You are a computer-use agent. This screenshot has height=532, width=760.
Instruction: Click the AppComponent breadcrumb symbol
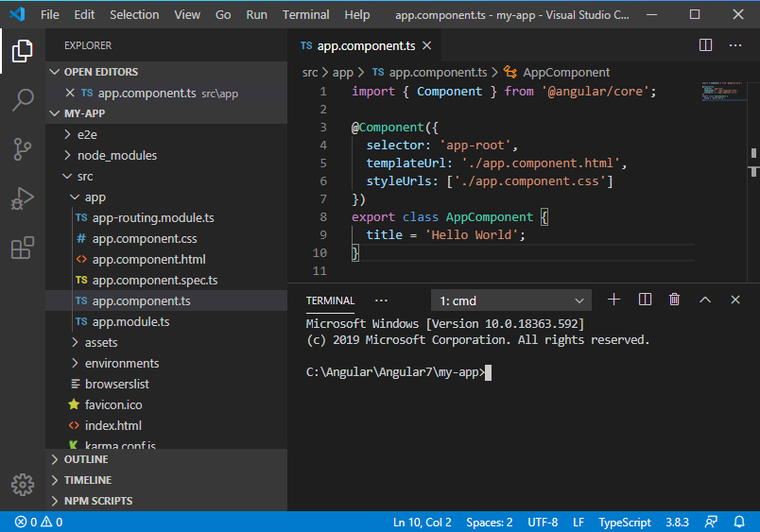pos(557,72)
